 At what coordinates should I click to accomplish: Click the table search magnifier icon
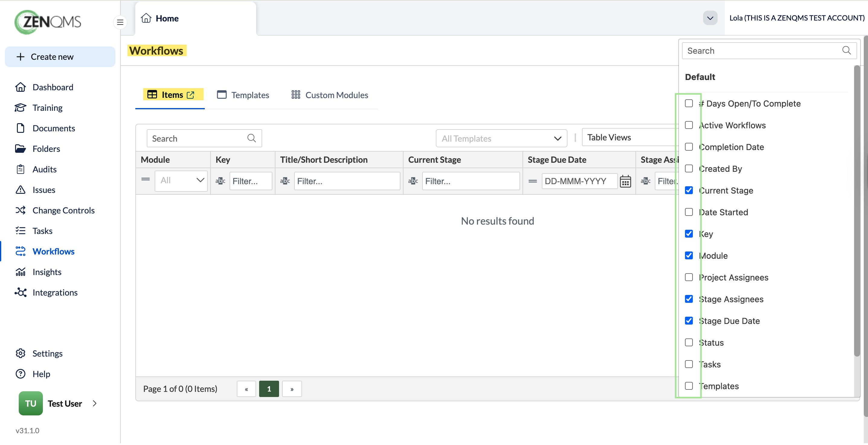point(251,138)
